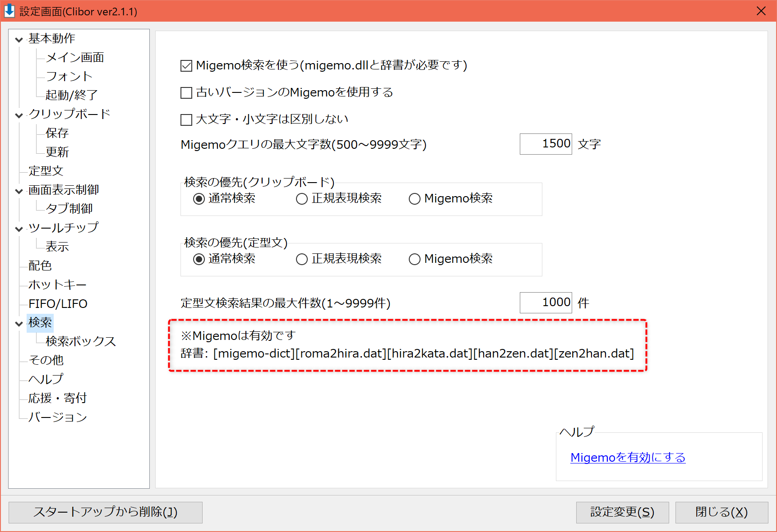Open FIFO/LIFO settings page
Image resolution: width=777 pixels, height=532 pixels.
[x=58, y=303]
